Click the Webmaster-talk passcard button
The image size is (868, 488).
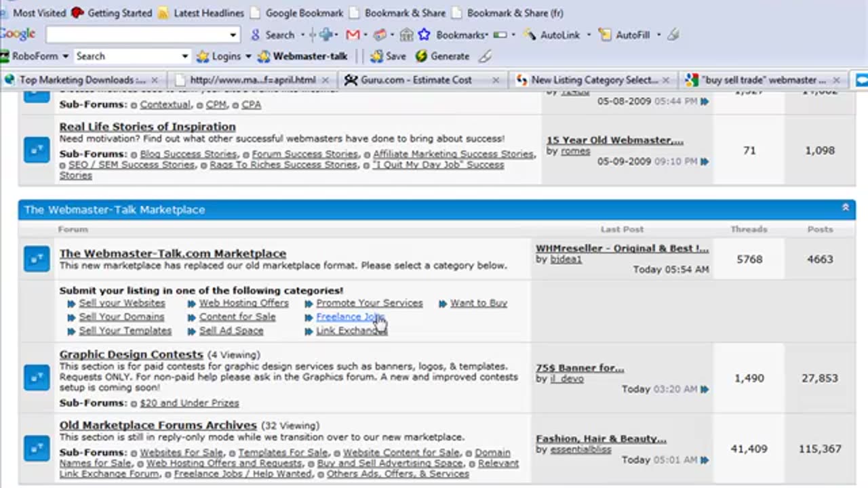point(302,56)
